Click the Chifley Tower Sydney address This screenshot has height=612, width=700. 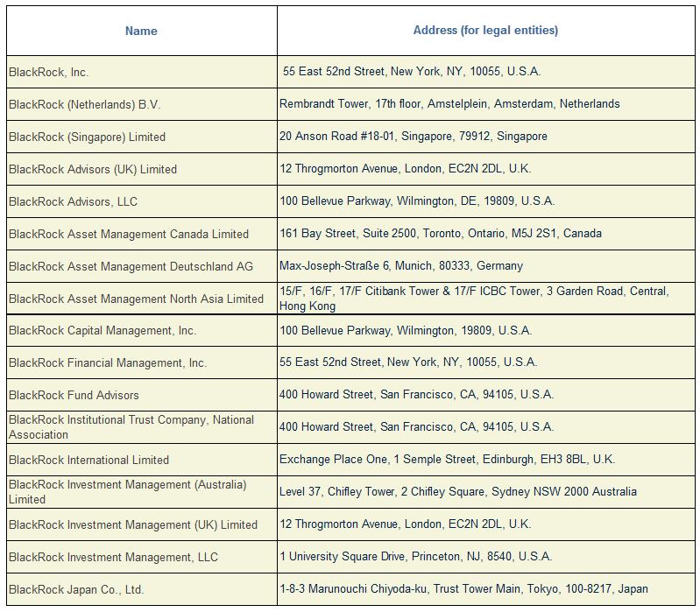pos(458,491)
